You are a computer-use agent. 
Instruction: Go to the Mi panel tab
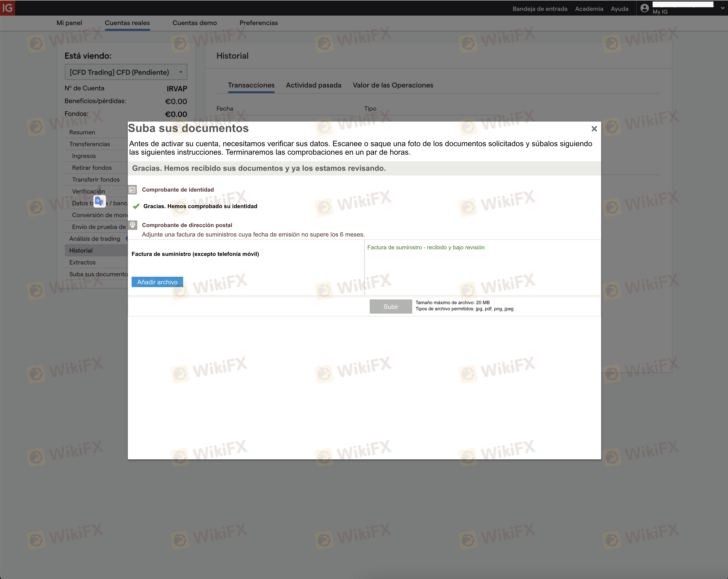pyautogui.click(x=69, y=23)
